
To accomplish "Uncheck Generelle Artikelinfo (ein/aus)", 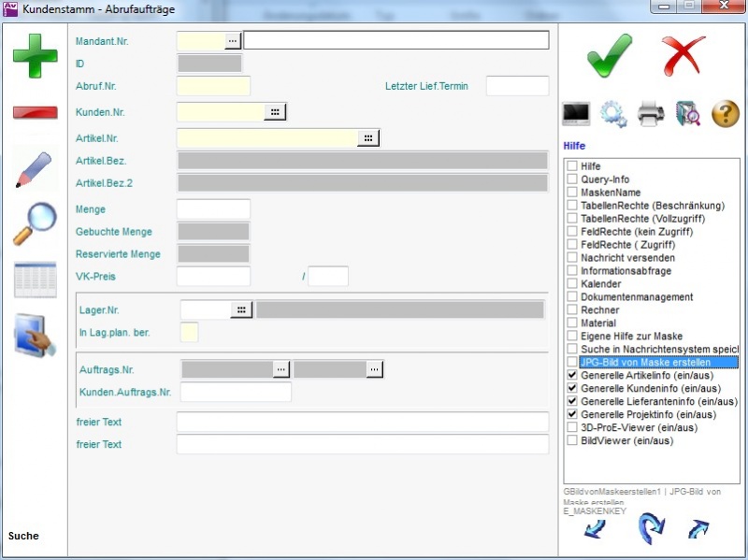I will (x=571, y=375).
